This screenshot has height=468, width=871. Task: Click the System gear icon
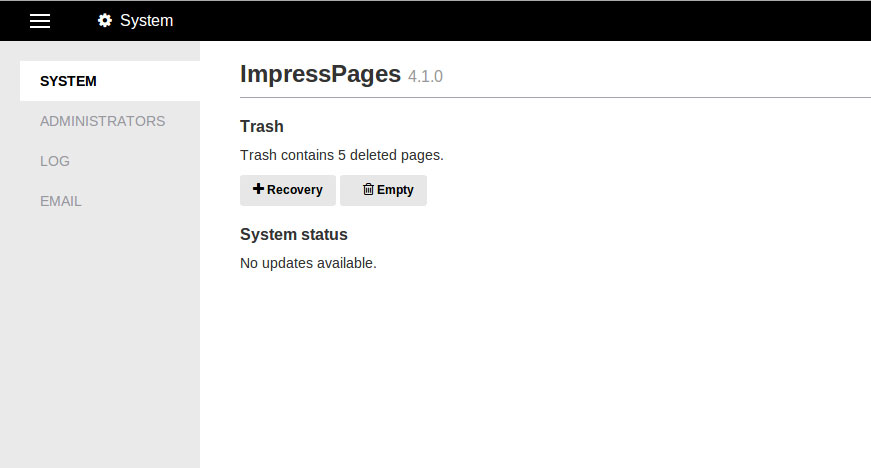[104, 21]
